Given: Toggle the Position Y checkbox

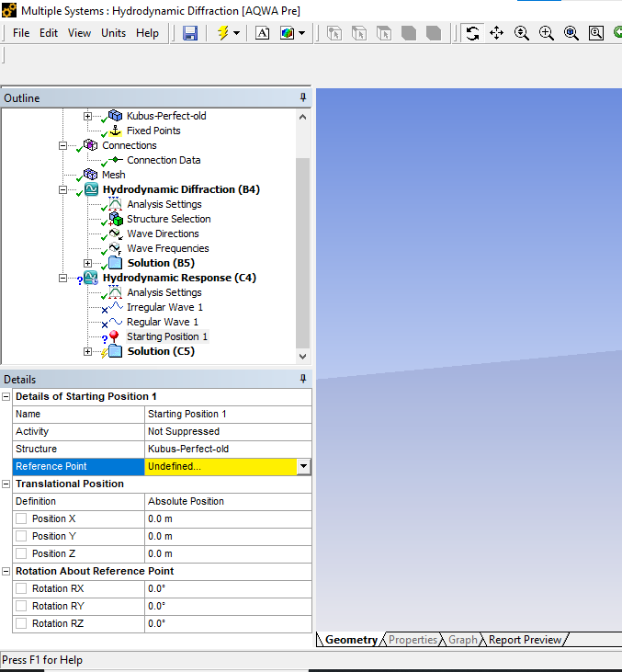Looking at the screenshot, I should tap(21, 536).
